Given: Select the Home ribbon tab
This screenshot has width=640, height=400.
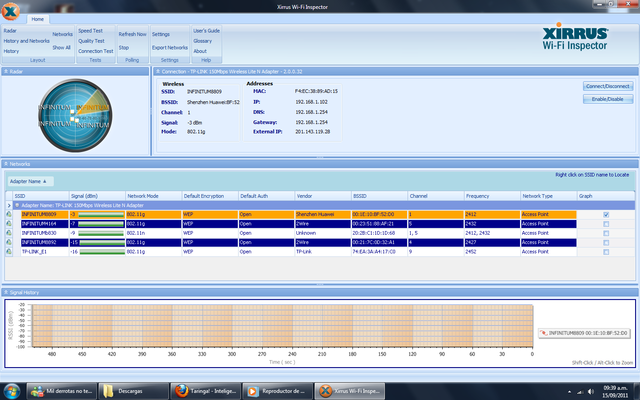Looking at the screenshot, I should [38, 19].
